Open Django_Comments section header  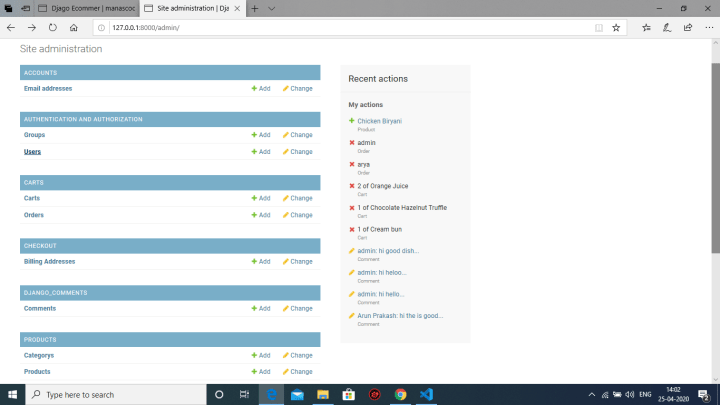[x=55, y=293]
